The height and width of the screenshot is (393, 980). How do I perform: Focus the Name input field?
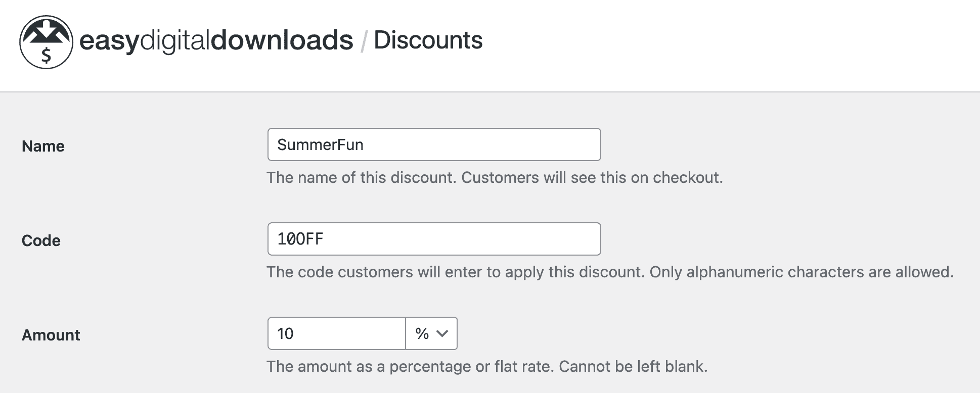tap(434, 144)
